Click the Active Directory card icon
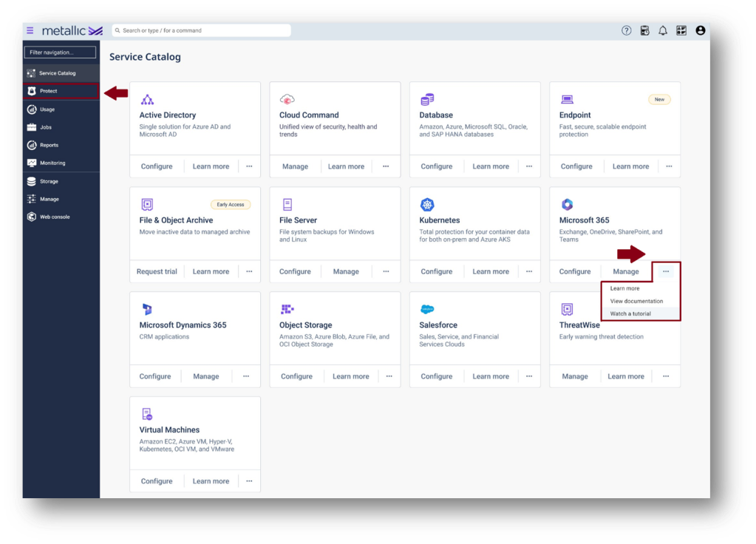 point(147,100)
